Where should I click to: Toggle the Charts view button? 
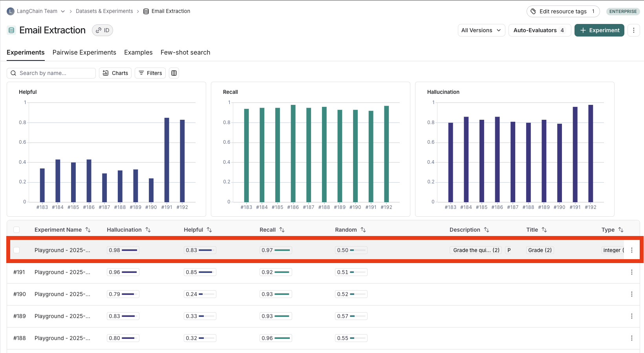click(115, 73)
